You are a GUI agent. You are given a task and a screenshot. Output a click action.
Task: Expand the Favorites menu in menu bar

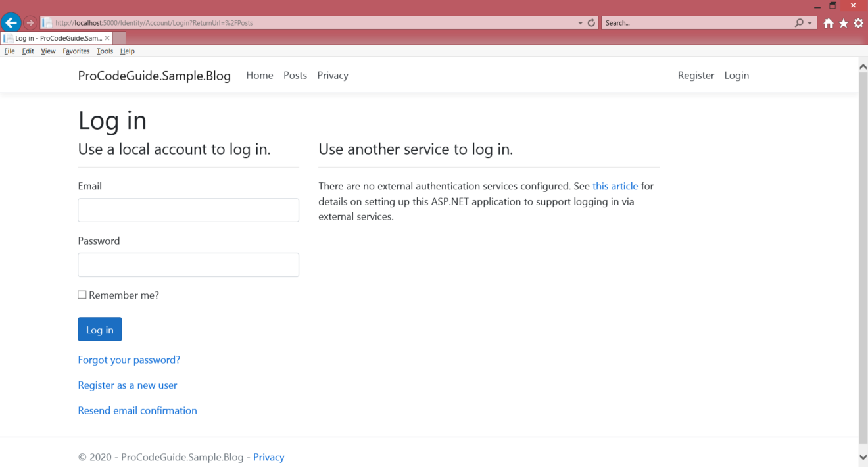tap(75, 51)
